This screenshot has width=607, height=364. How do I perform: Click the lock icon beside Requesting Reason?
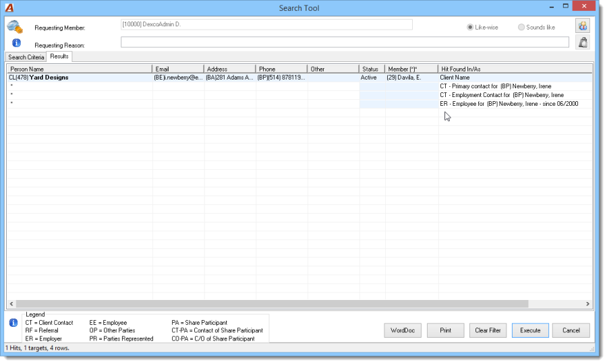click(583, 42)
